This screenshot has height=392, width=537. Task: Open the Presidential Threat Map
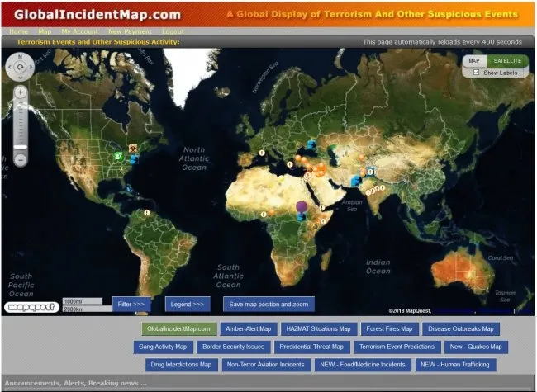[x=311, y=347]
